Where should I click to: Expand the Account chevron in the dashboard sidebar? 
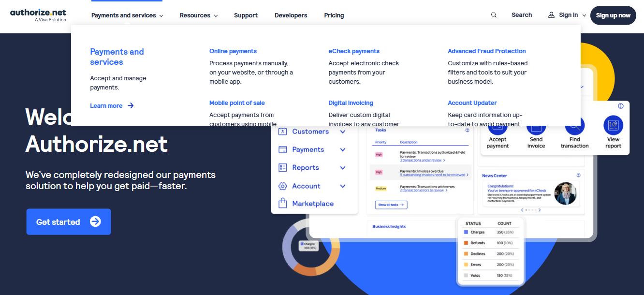[x=343, y=186]
